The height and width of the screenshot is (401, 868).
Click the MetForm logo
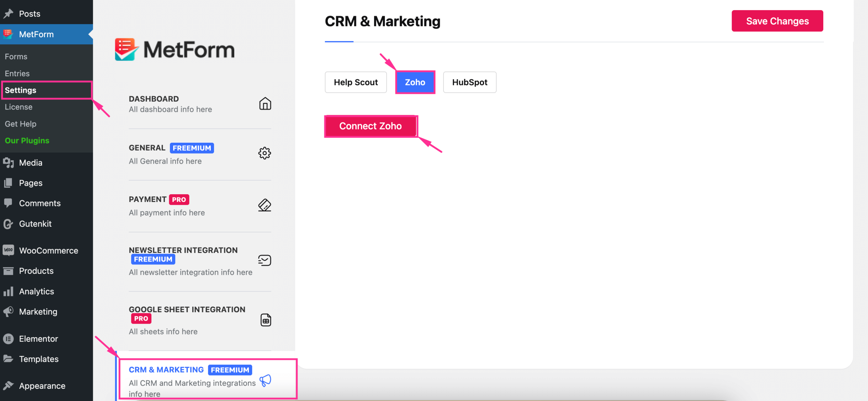point(175,49)
